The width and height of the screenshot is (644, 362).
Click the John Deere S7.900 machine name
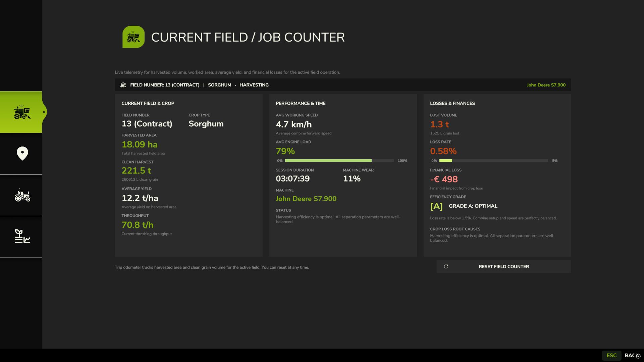[306, 199]
